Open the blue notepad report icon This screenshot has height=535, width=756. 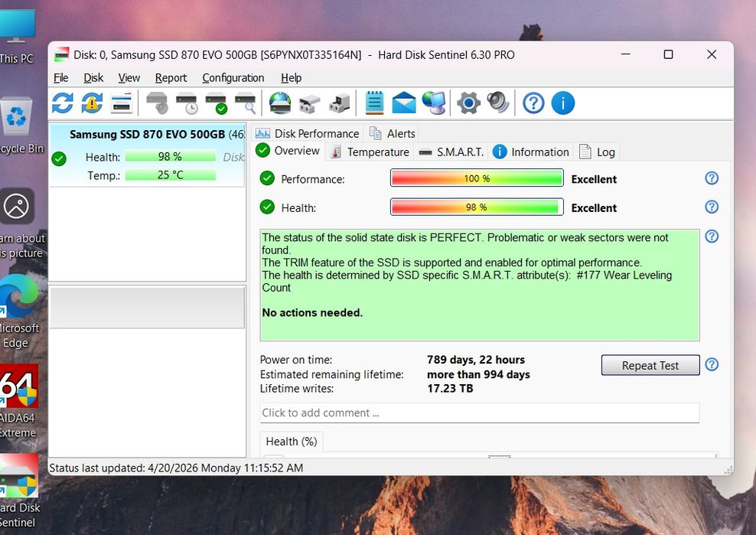coord(375,103)
